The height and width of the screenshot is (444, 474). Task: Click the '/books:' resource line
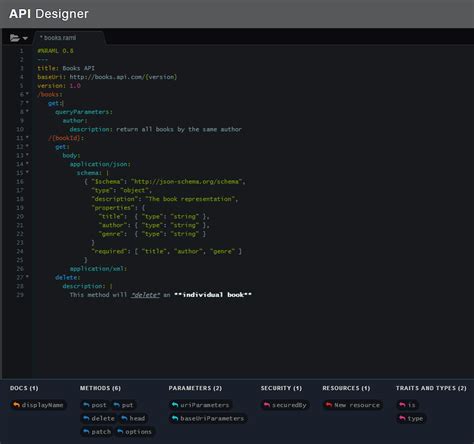coord(50,94)
